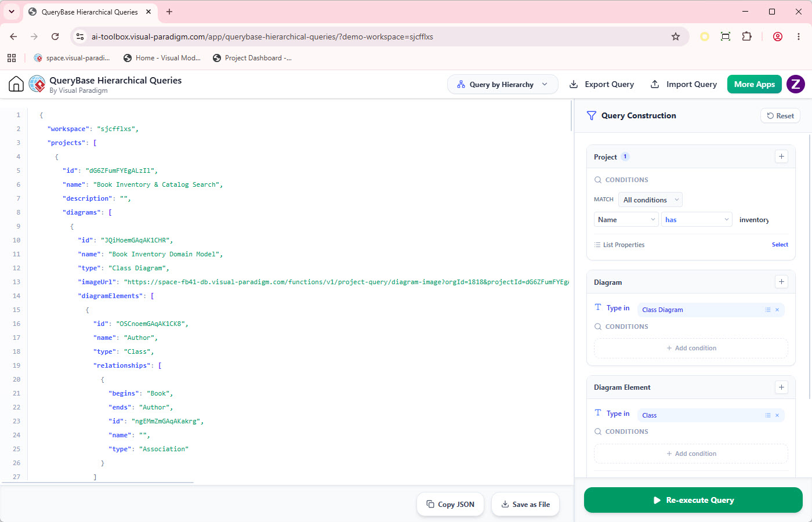Bookmark this page with the star icon

(x=676, y=37)
